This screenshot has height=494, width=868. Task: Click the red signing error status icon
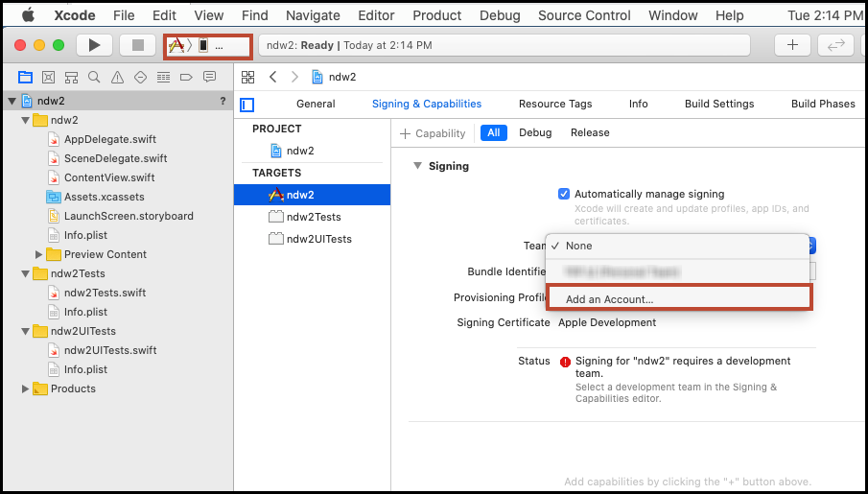[x=565, y=363]
